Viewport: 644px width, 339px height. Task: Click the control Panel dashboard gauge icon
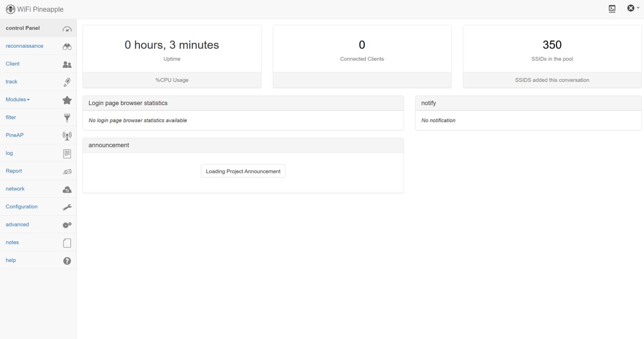tap(67, 28)
